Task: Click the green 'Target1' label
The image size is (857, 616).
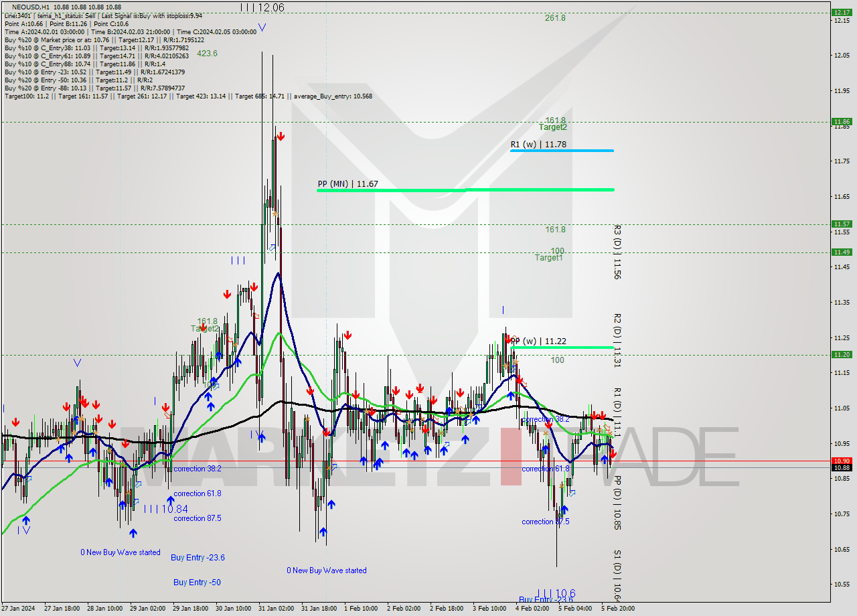Action: (x=549, y=258)
